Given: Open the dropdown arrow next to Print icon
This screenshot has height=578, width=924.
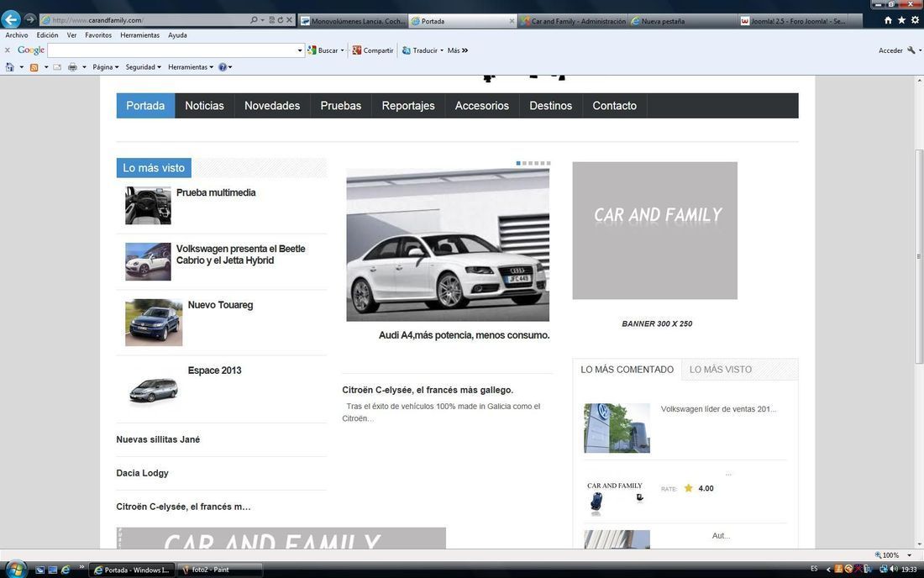Looking at the screenshot, I should point(84,67).
